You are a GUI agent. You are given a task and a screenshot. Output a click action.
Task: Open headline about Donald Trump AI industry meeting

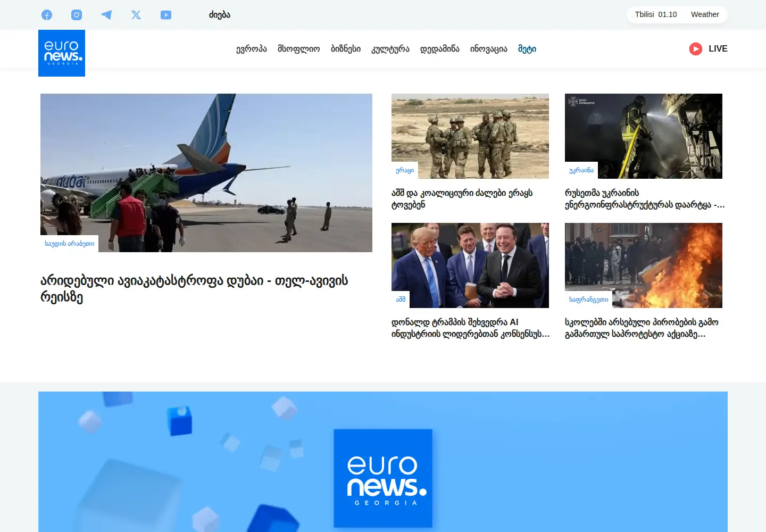[471, 328]
